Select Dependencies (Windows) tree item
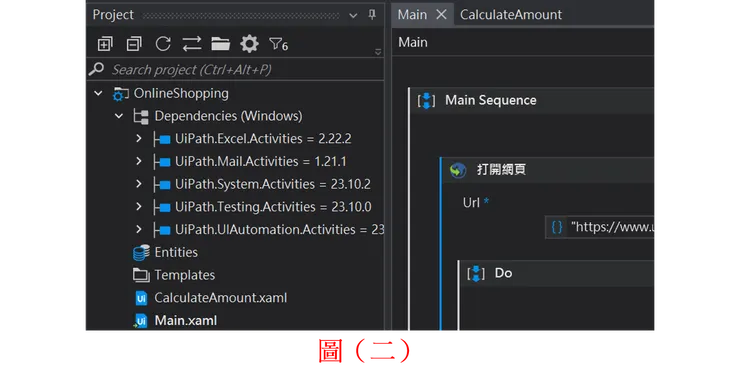The image size is (740, 381). [228, 116]
